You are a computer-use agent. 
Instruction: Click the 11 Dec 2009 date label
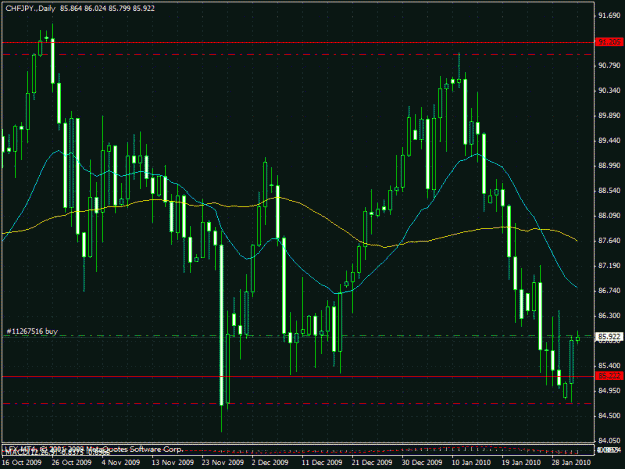(322, 462)
